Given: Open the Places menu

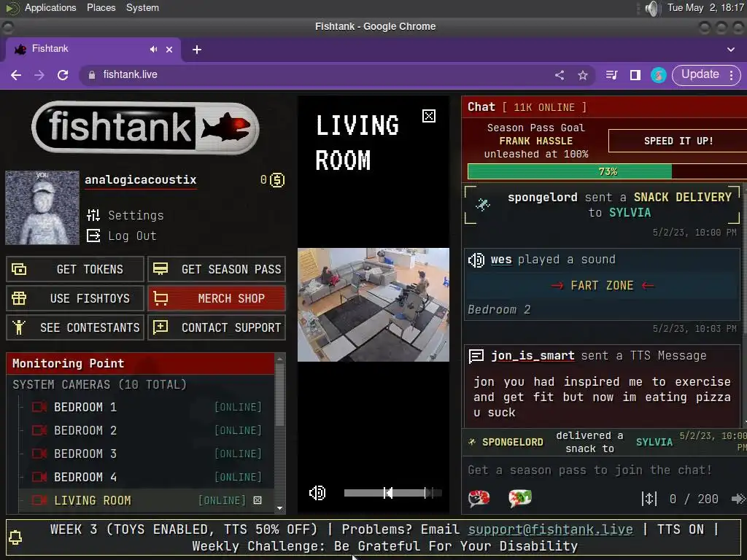Looking at the screenshot, I should coord(101,8).
